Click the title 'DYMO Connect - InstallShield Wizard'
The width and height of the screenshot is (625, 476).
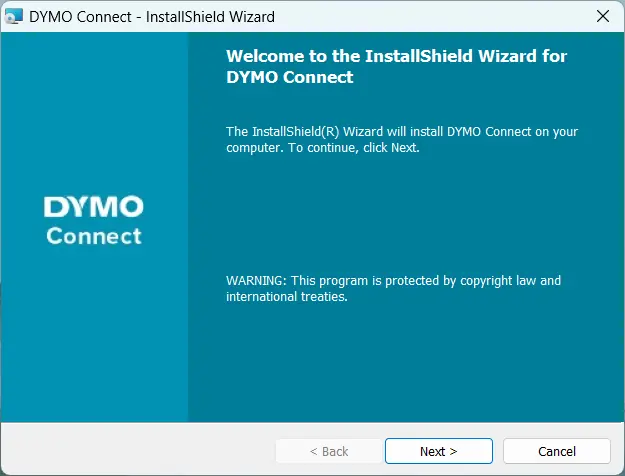coord(152,17)
